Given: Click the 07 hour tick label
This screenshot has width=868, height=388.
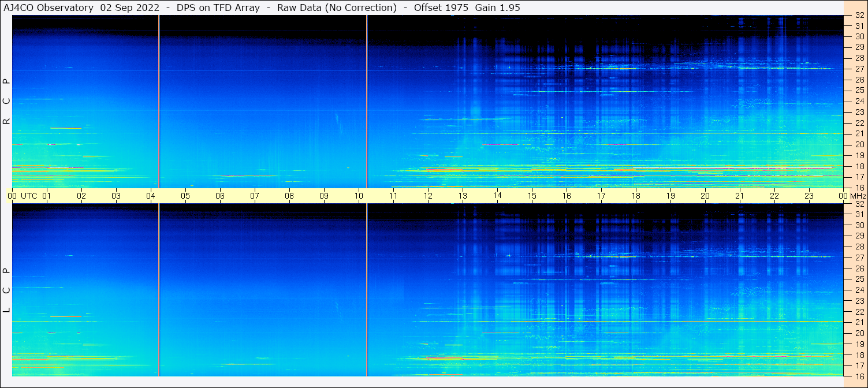Looking at the screenshot, I should [255, 196].
